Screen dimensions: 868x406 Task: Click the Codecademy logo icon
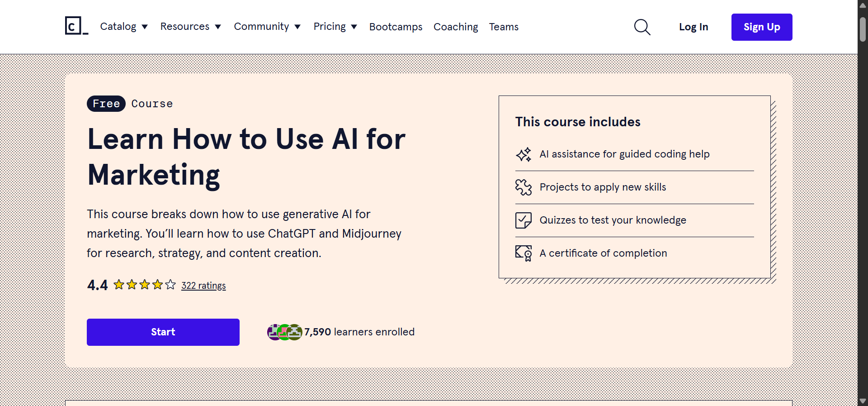76,26
